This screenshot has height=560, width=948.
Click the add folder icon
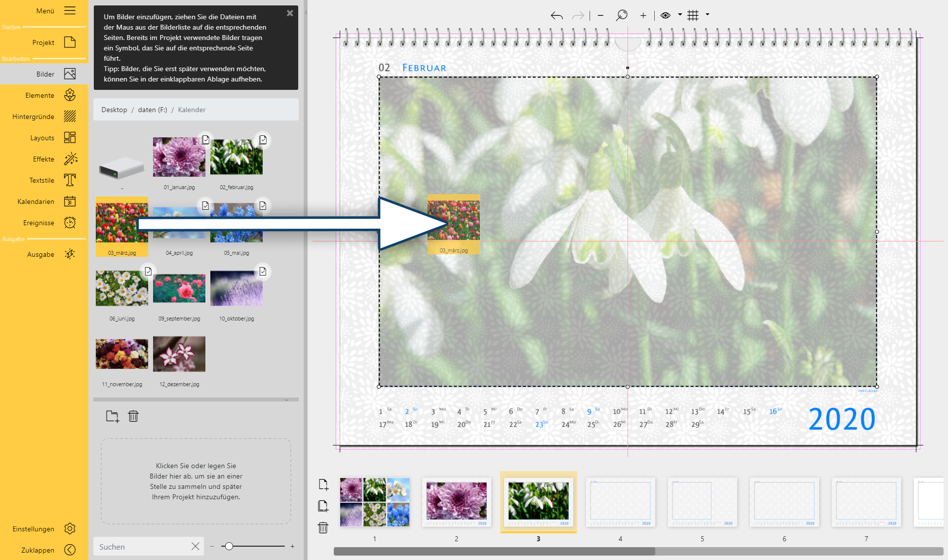[x=113, y=416]
